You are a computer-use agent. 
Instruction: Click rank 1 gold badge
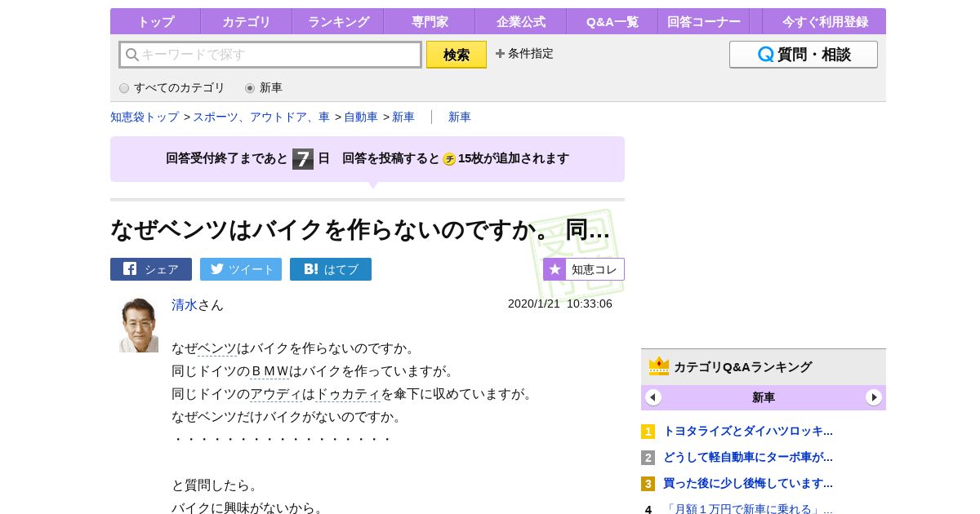point(648,432)
